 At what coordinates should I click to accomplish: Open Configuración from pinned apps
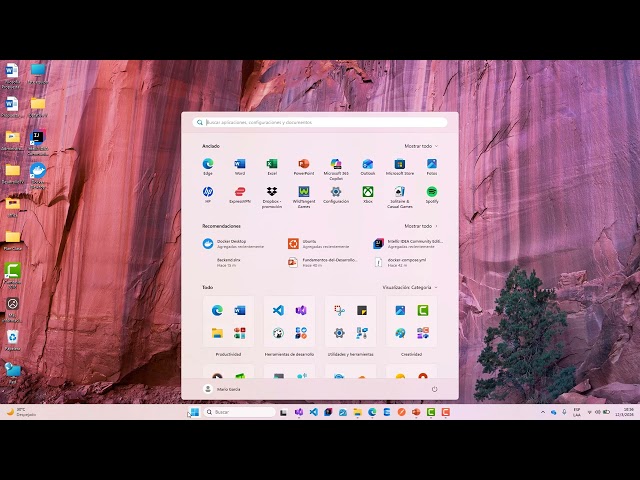(336, 195)
